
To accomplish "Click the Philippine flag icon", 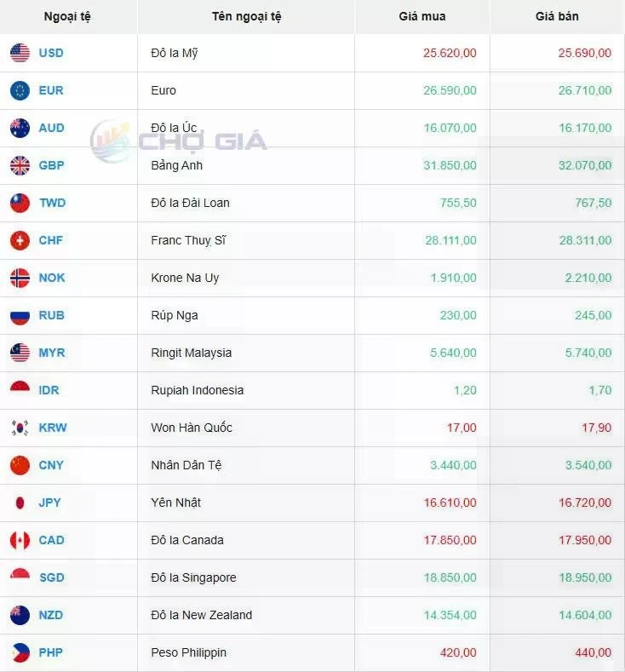I will (20, 652).
